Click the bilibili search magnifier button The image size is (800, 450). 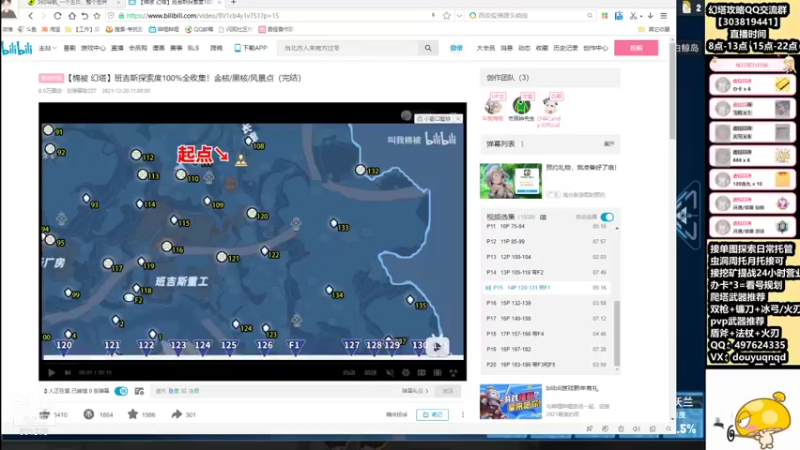point(428,48)
